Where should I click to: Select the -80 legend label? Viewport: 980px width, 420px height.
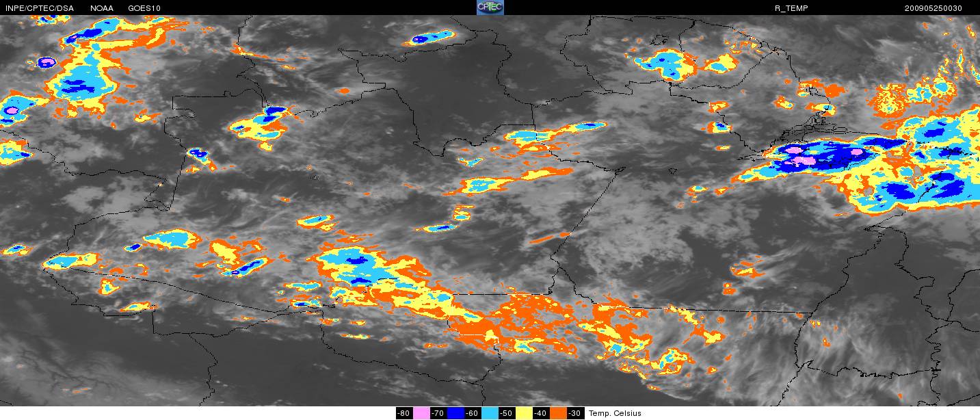404,413
